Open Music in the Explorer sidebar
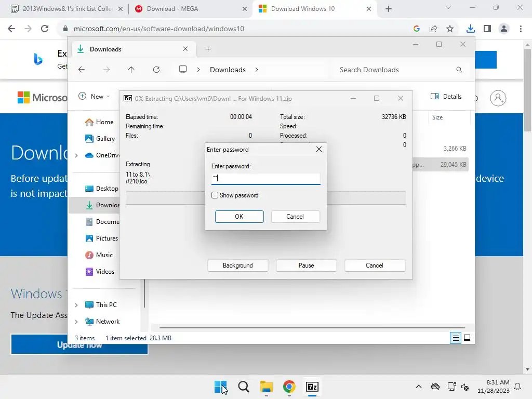 (99, 255)
